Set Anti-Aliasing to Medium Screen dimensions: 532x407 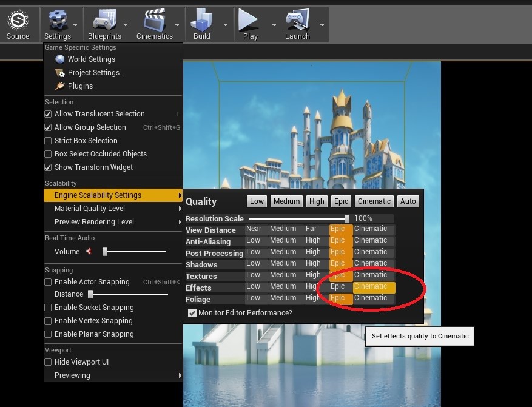tap(286, 240)
